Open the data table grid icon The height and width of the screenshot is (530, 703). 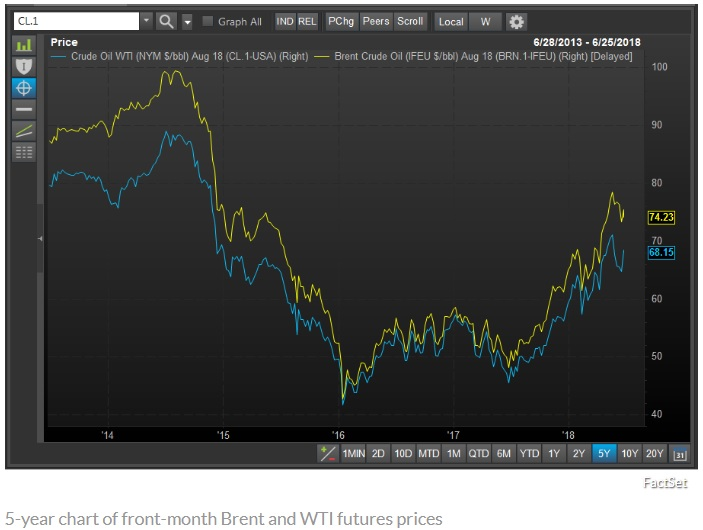[x=24, y=152]
